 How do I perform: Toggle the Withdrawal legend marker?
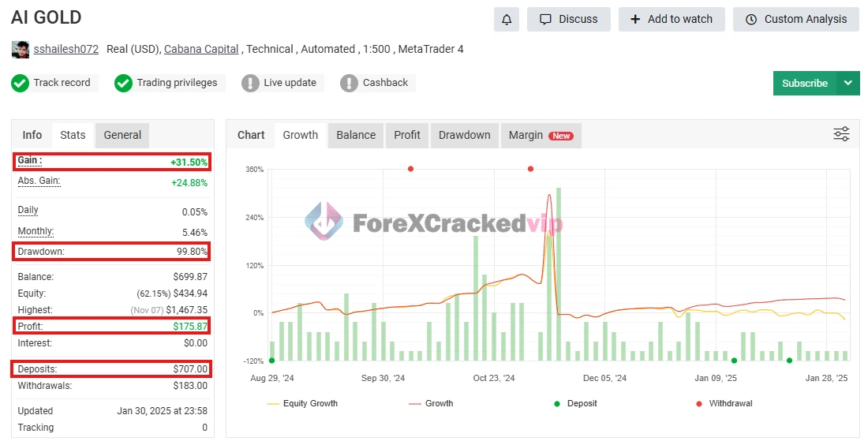coord(730,403)
